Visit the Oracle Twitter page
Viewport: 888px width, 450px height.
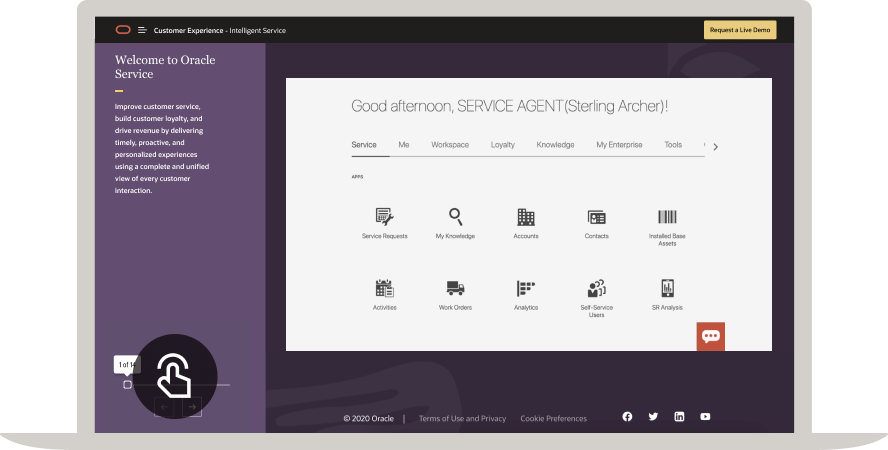click(653, 417)
